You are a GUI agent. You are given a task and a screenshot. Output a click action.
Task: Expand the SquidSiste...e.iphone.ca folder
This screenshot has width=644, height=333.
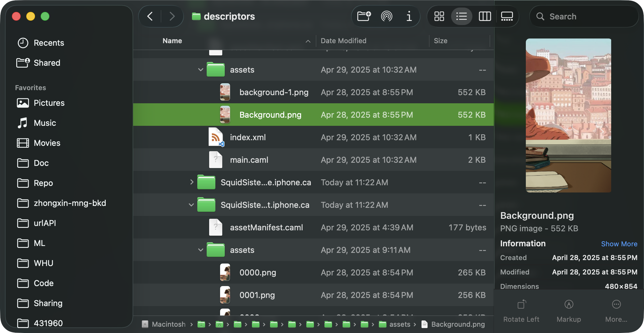pyautogui.click(x=192, y=182)
